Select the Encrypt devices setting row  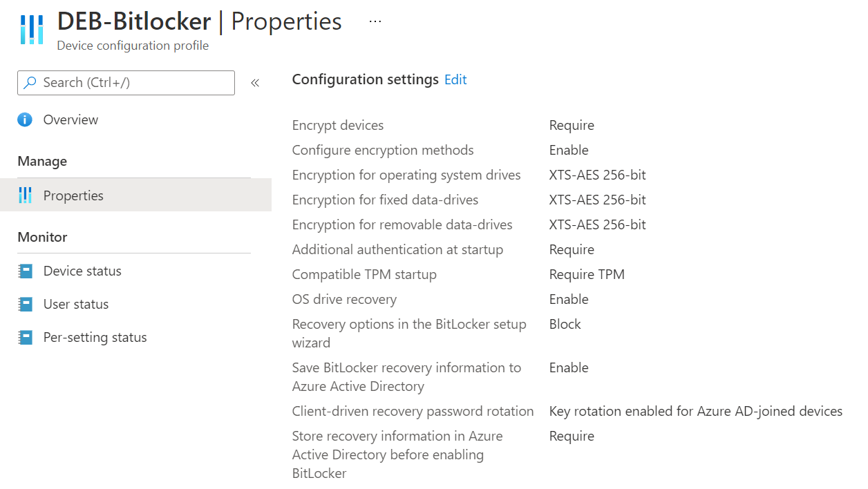[338, 125]
